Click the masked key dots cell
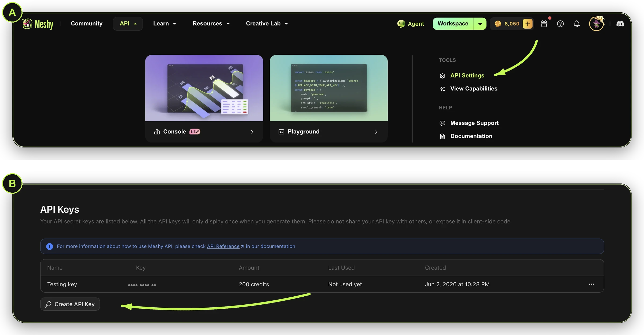The width and height of the screenshot is (644, 335). tap(142, 285)
